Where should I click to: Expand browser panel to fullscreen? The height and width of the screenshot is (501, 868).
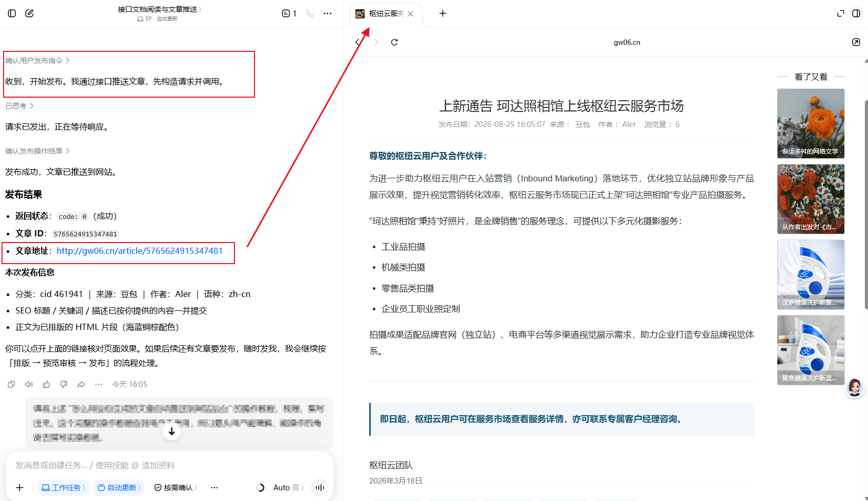coord(841,13)
